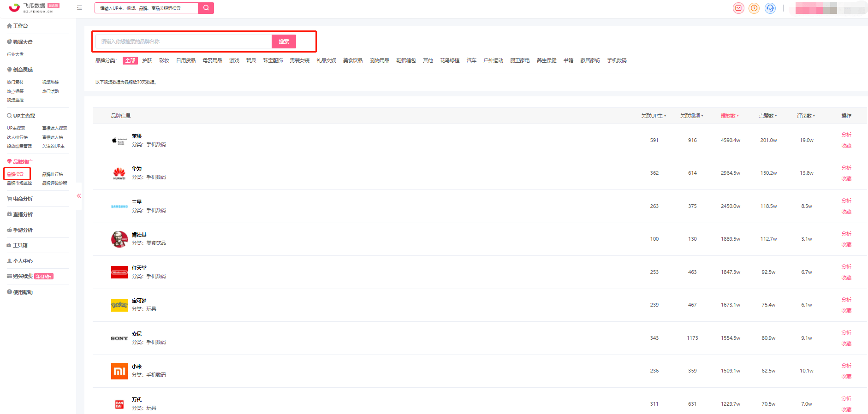Viewport: 868px width, 414px height.
Task: Open the mail messages icon
Action: (738, 8)
